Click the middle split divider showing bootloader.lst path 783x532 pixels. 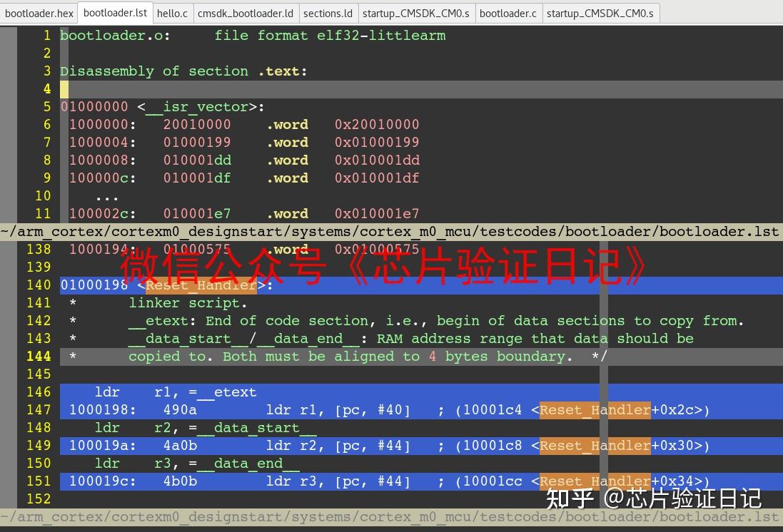point(391,231)
